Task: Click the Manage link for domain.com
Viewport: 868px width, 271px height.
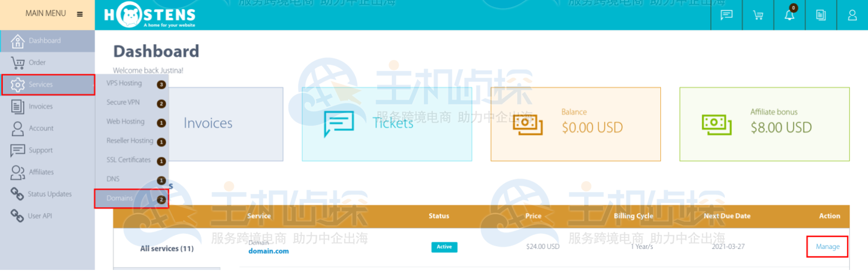Action: click(x=827, y=247)
